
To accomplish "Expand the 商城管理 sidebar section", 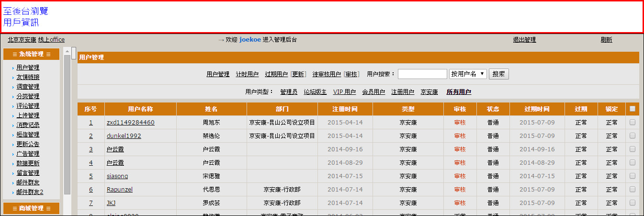I will pos(31,208).
